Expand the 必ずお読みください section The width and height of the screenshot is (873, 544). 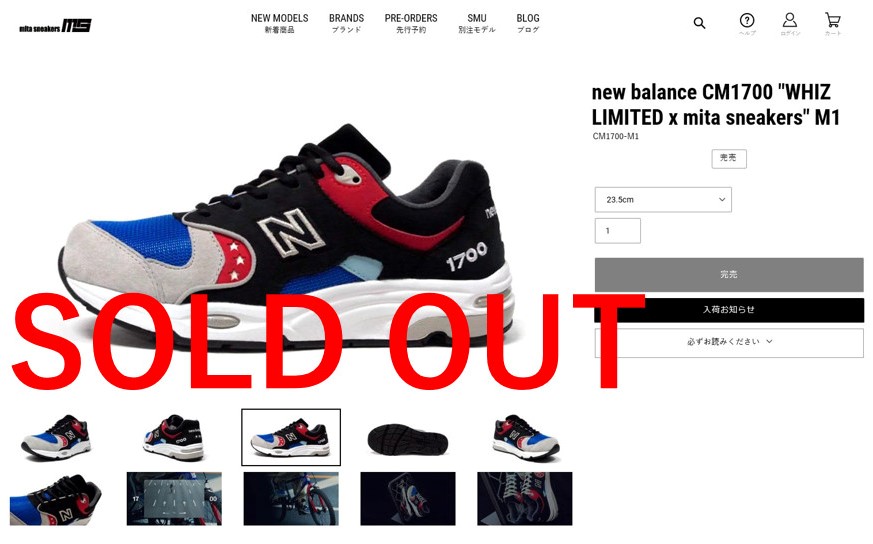pyautogui.click(x=729, y=342)
